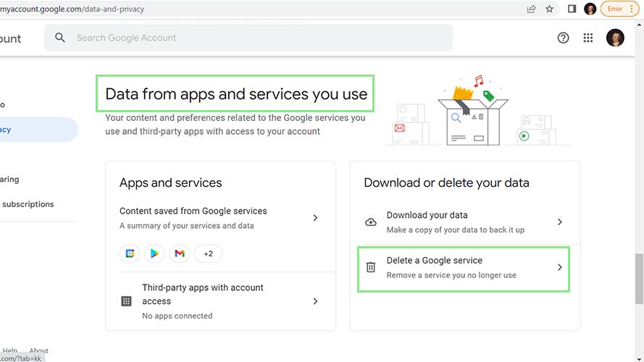Click the Gmail service icon
Viewport: 644px width, 362px height.
(180, 253)
